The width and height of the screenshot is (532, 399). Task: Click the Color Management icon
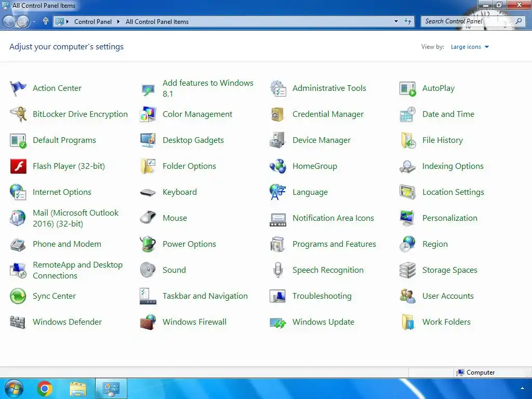pos(148,114)
